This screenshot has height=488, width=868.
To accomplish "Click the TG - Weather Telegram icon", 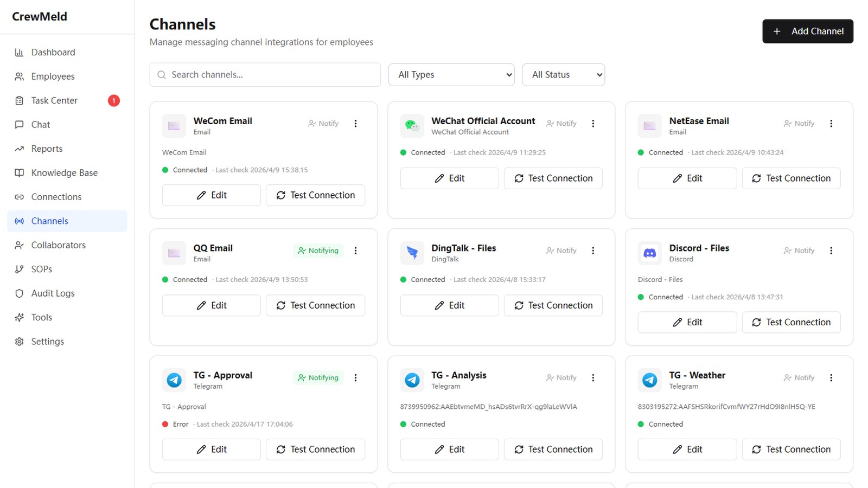I will click(649, 380).
